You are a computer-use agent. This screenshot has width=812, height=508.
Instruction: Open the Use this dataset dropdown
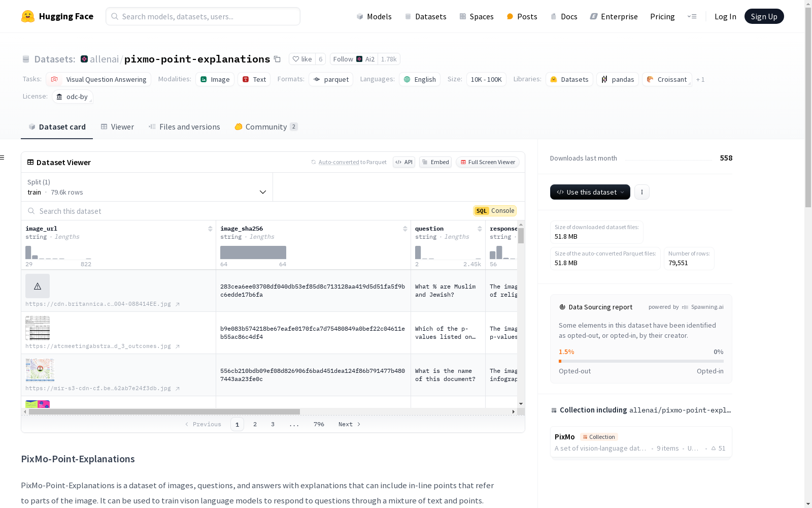pyautogui.click(x=590, y=192)
